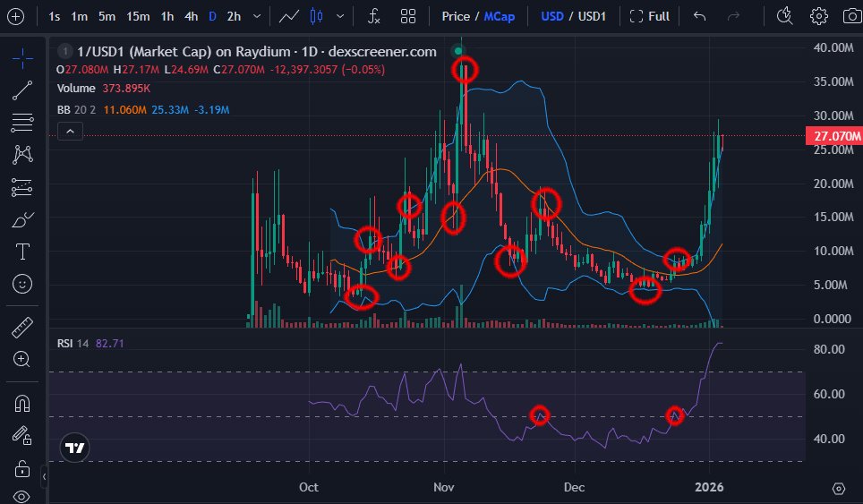863x504 pixels.
Task: Undo the last chart action
Action: pos(699,16)
